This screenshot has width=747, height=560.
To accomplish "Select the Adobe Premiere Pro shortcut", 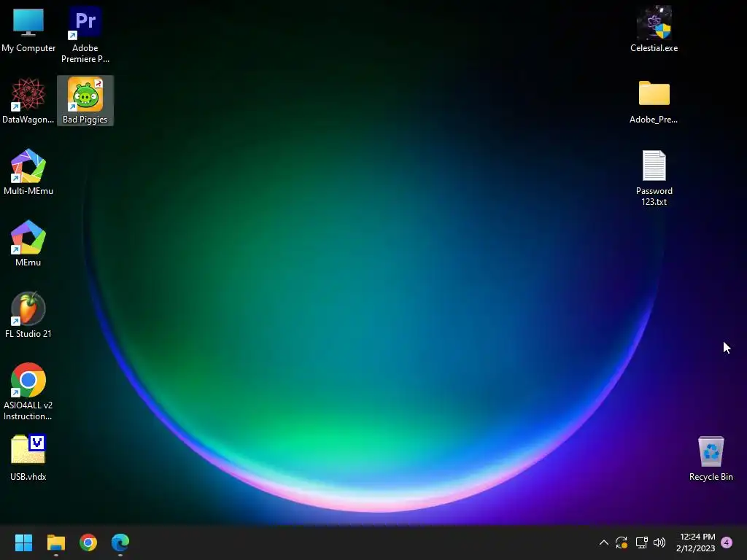I will [85, 34].
